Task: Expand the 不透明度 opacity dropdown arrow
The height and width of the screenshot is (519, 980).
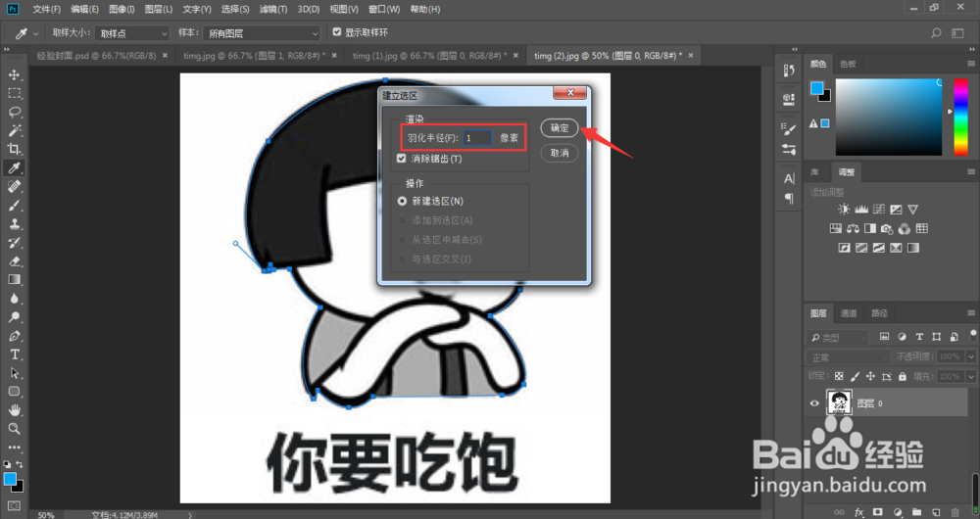Action: (971, 356)
